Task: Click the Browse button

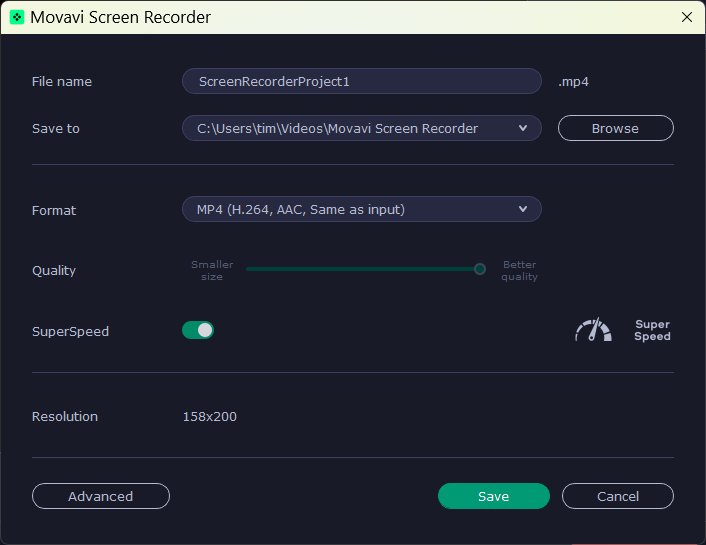Action: coord(615,128)
